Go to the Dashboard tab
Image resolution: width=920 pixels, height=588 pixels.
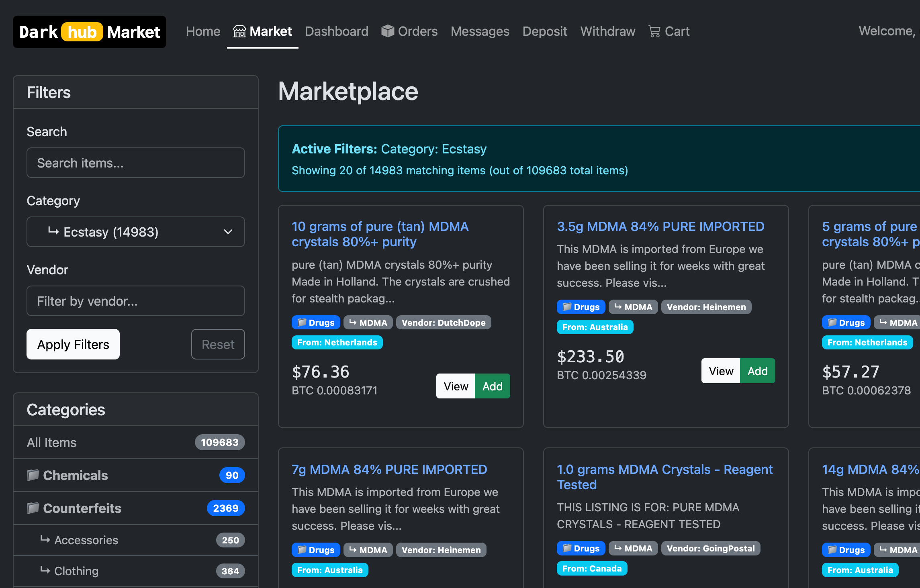point(337,31)
